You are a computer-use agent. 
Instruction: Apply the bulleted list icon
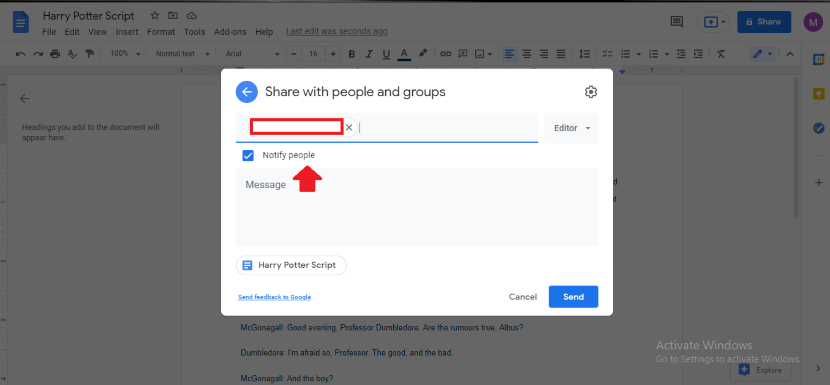[x=626, y=54]
